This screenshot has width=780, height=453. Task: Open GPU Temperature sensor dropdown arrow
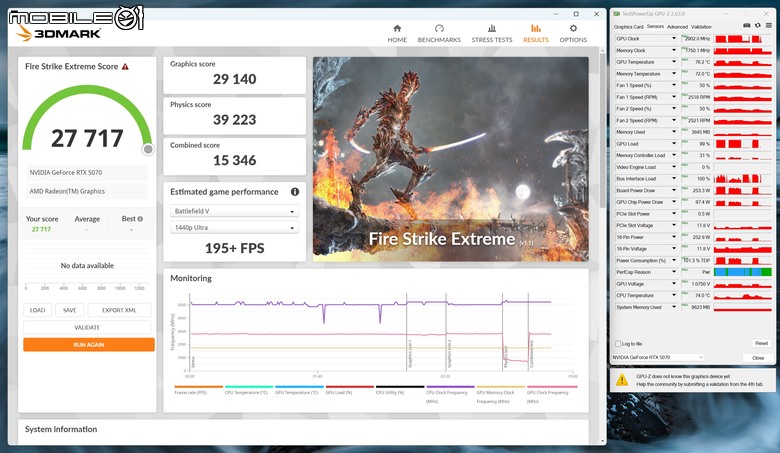(x=674, y=62)
